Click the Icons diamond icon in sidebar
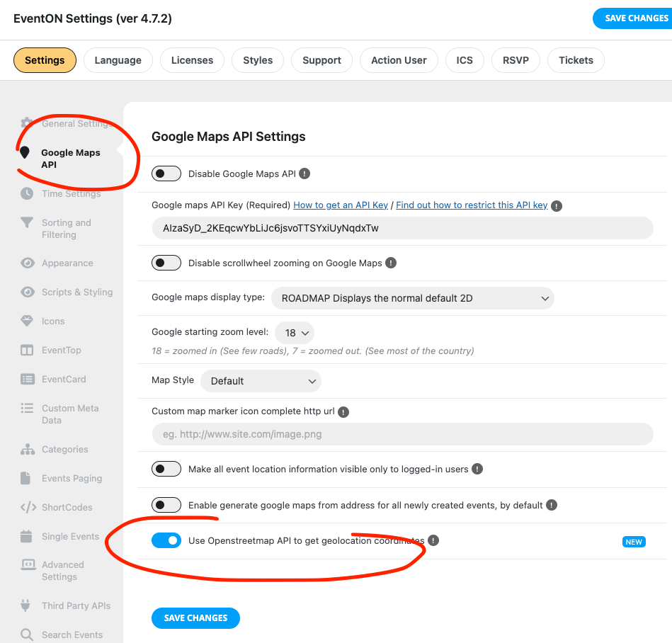The width and height of the screenshot is (672, 643). point(27,321)
